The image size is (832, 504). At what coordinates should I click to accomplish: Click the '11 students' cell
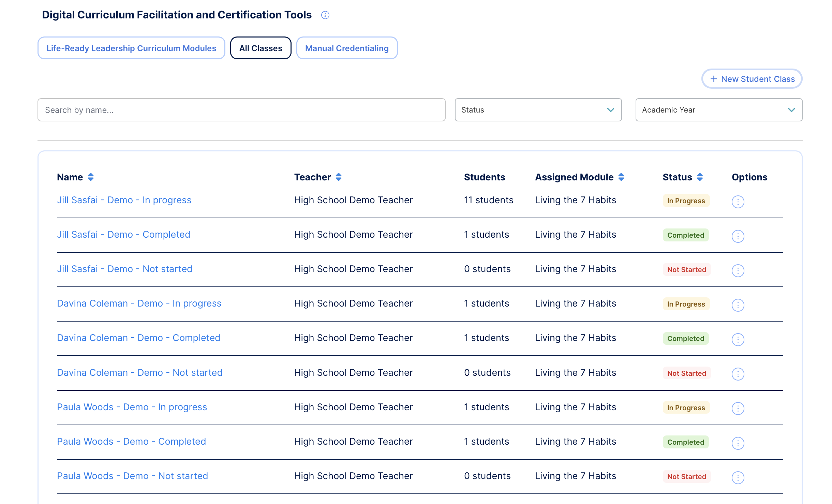coord(489,200)
